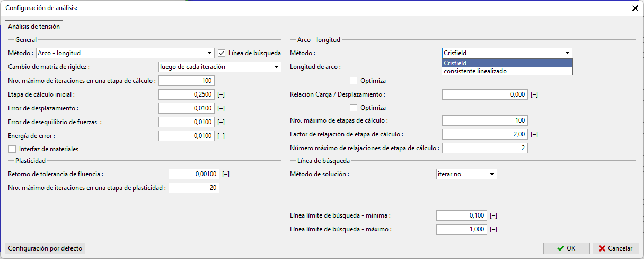Select Crisfield from the dropdown list
Screen dimensions: 644x259
[507, 63]
